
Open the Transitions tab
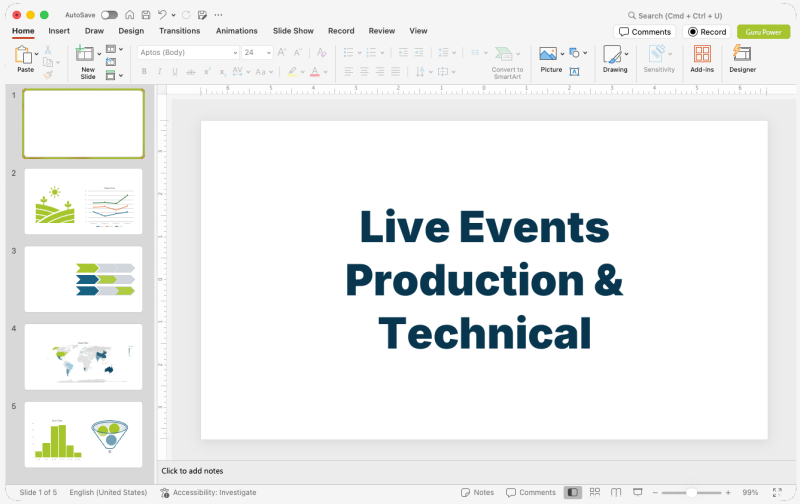[x=180, y=31]
